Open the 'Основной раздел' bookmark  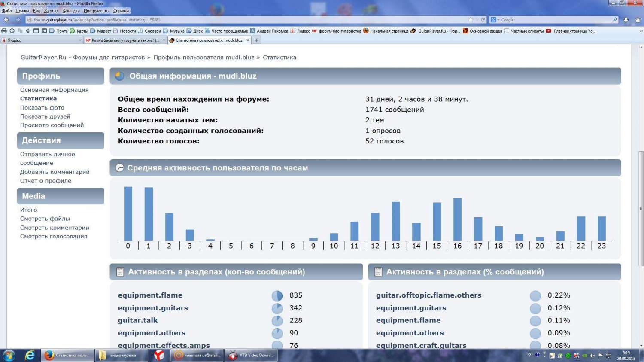(483, 31)
